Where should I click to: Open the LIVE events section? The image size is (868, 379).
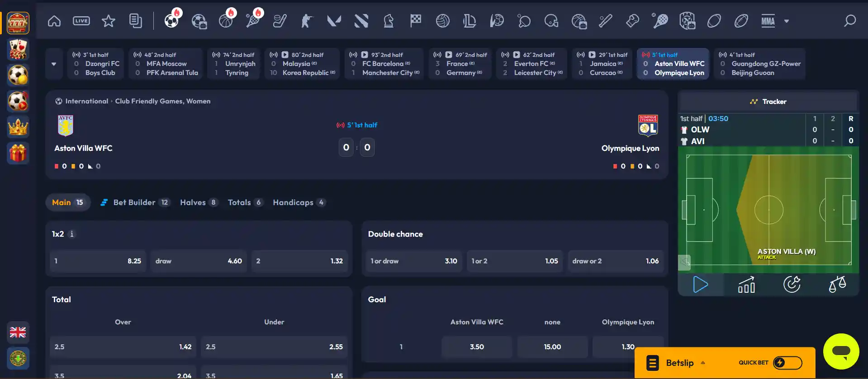coord(81,21)
